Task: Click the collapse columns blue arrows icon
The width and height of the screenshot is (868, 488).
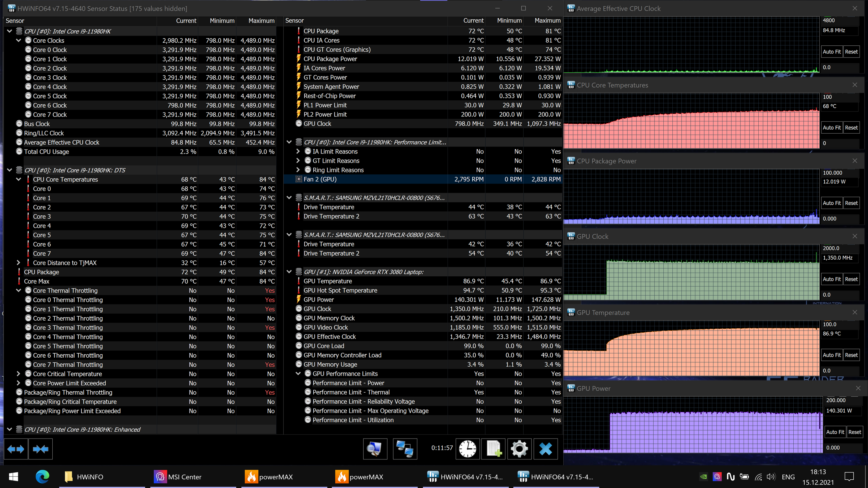Action: point(41,449)
